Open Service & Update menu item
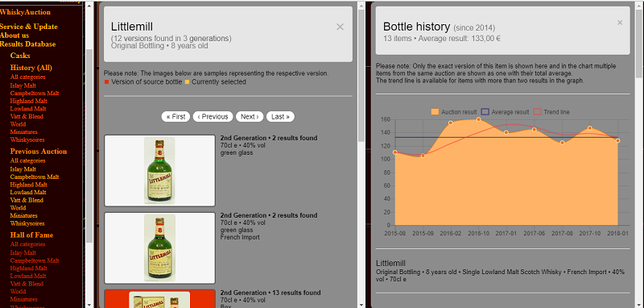This screenshot has height=308, width=644. pos(29,27)
